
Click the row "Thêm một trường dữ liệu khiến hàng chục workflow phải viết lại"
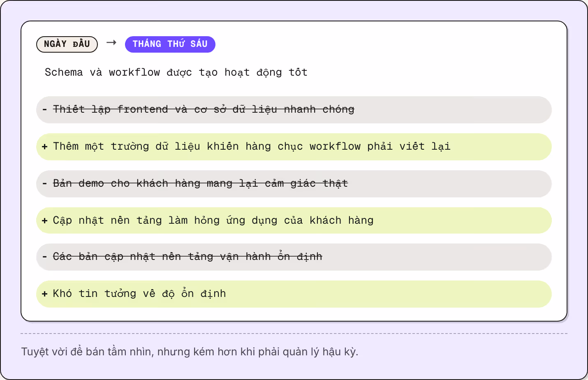click(294, 147)
